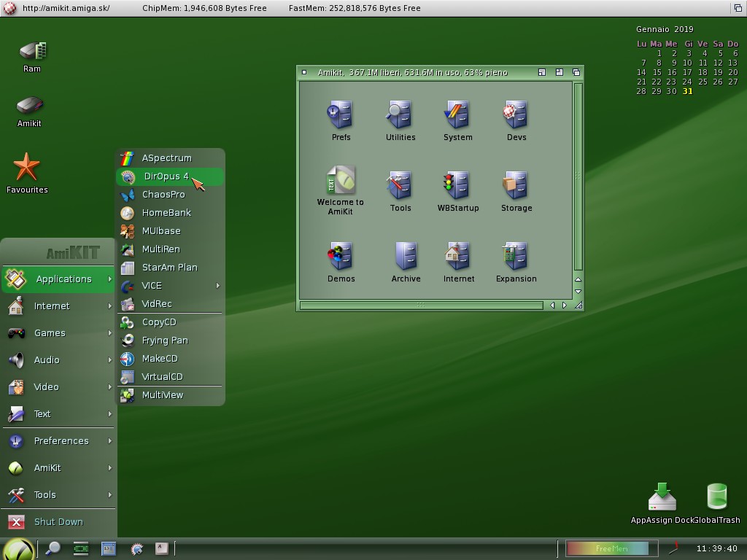
Task: Click the AppAssign Dock icon
Action: pyautogui.click(x=662, y=497)
